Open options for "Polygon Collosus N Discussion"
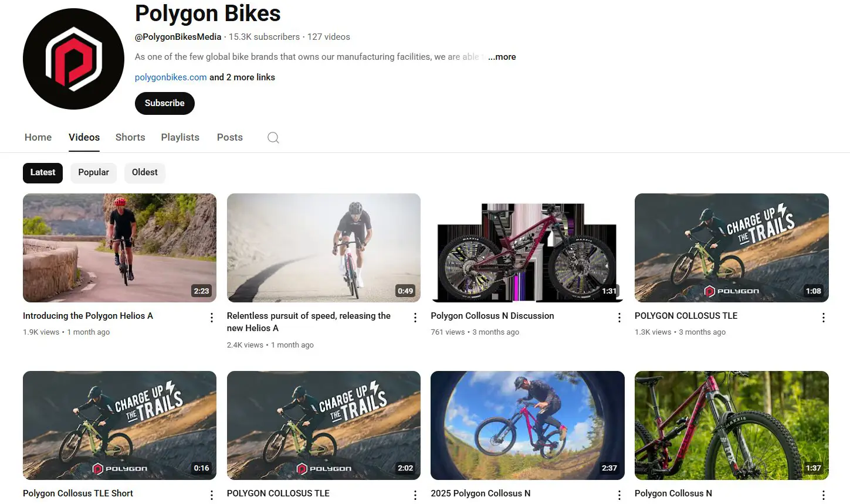The width and height of the screenshot is (850, 504). click(619, 317)
